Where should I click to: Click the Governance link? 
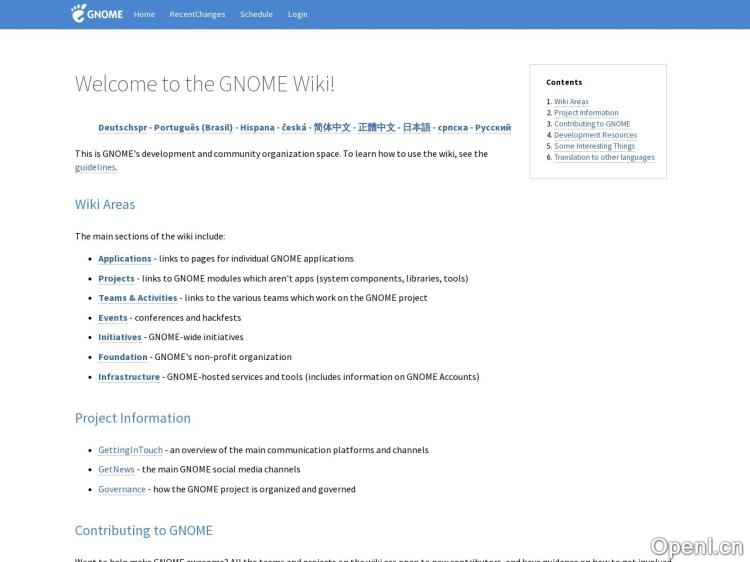click(122, 489)
